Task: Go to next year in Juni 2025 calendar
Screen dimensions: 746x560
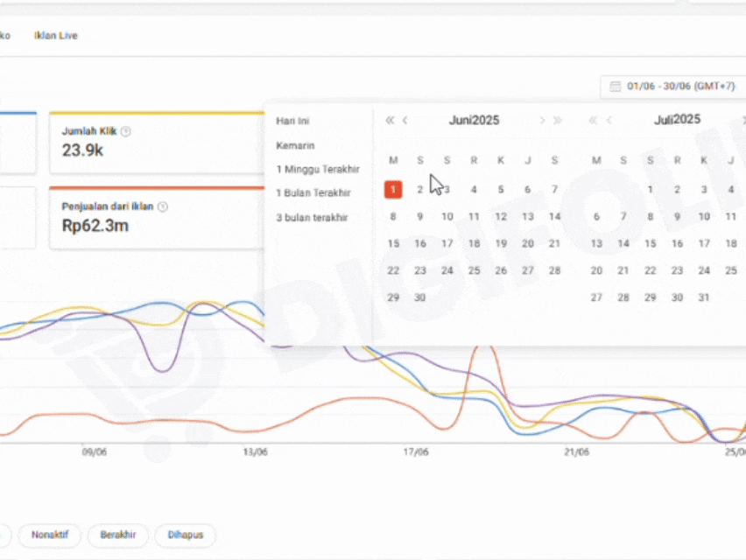Action: (558, 121)
